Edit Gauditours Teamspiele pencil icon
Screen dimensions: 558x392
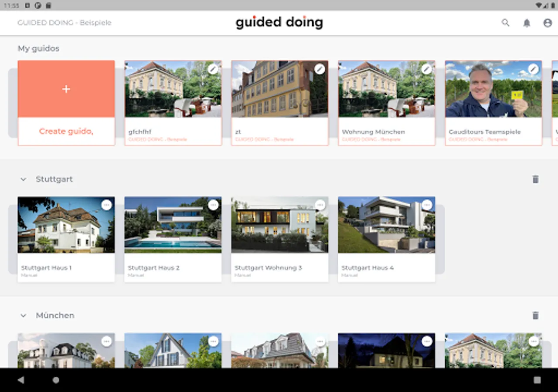click(x=533, y=69)
